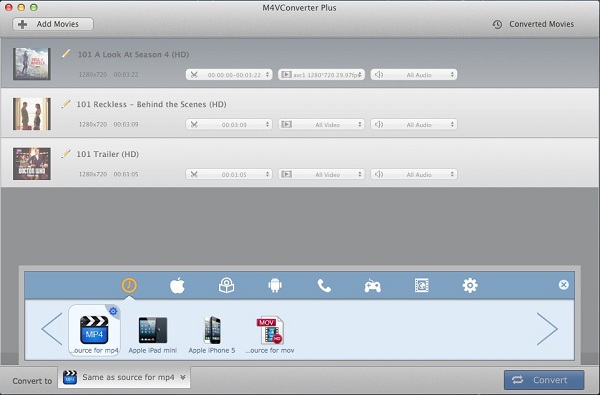Select the video file format profile tab
Screen dimensions: 600x395
click(422, 286)
